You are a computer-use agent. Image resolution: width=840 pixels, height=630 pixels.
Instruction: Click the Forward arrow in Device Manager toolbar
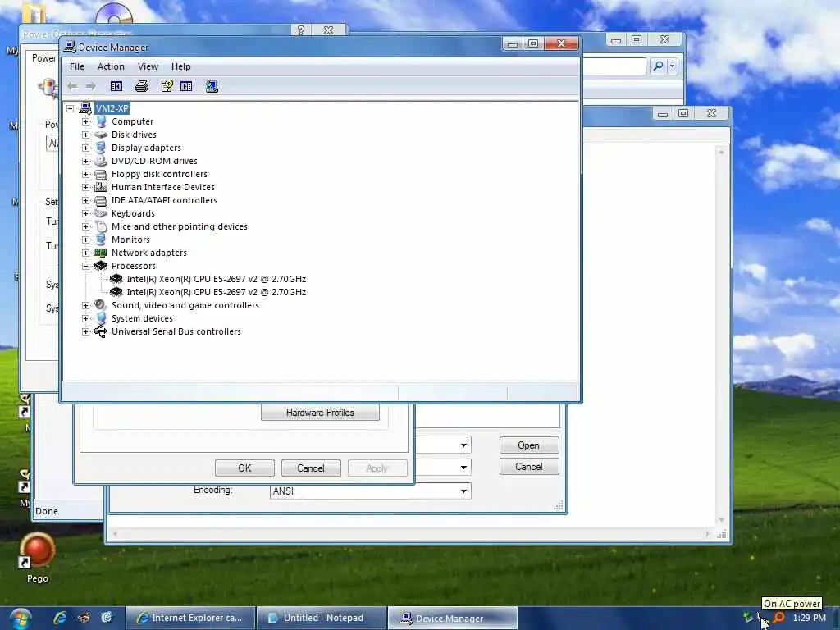[x=90, y=86]
